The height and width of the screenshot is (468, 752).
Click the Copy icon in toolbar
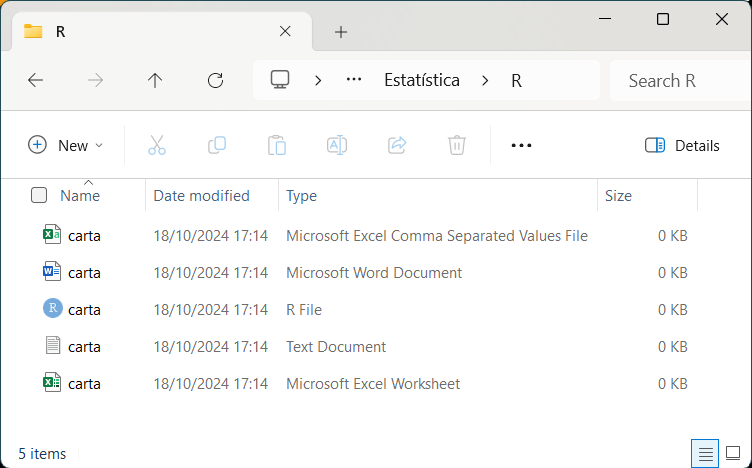click(217, 145)
